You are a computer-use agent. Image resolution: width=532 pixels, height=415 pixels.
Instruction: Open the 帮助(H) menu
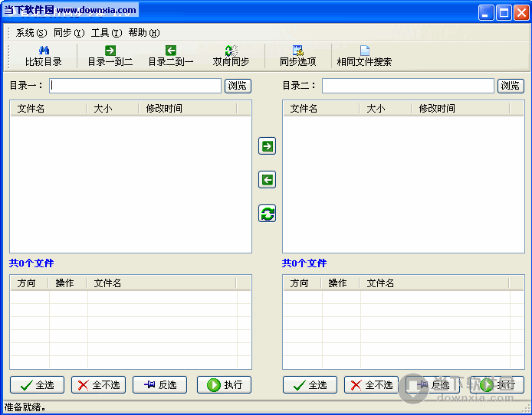tap(144, 33)
